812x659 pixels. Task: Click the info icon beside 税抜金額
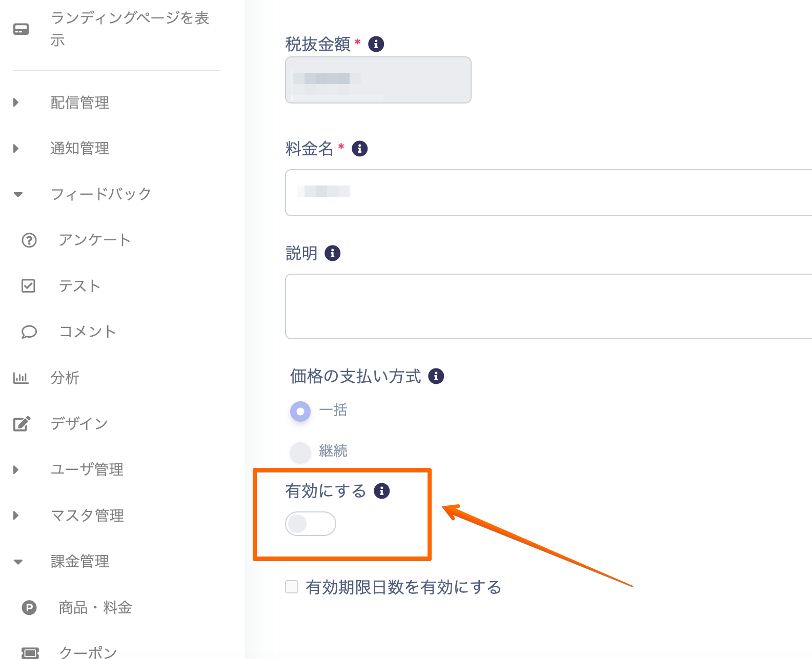pos(376,44)
